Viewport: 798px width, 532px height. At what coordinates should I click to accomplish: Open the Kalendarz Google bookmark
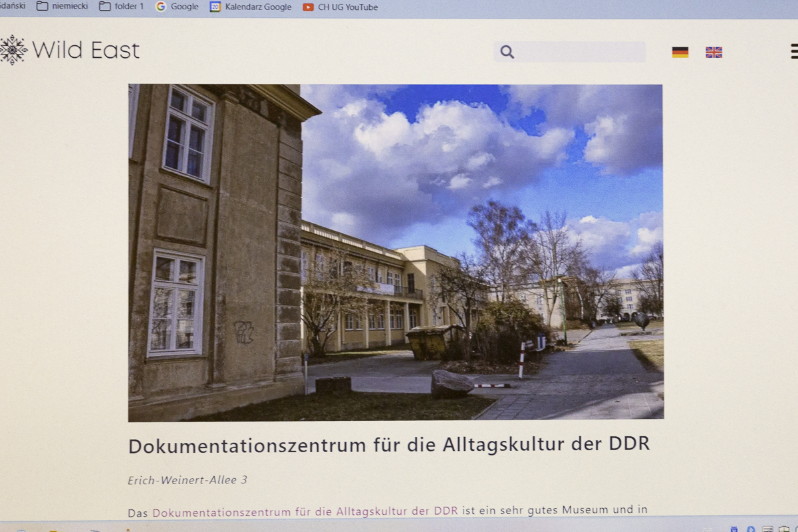[x=251, y=7]
